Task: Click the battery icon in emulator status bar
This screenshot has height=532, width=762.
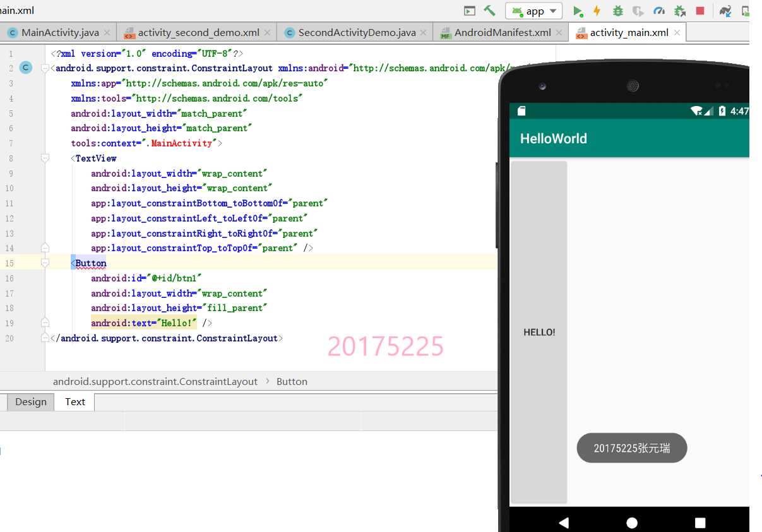Action: click(x=722, y=111)
